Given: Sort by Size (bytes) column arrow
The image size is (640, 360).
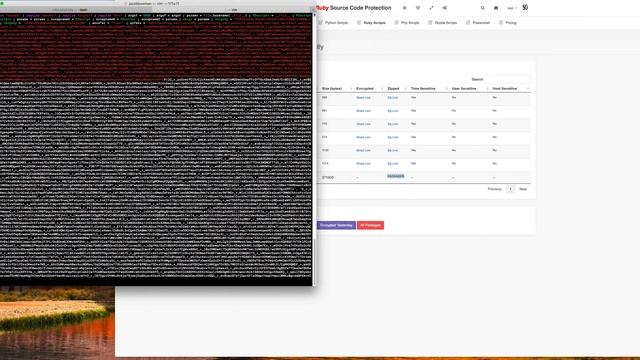Looking at the screenshot, I should tap(351, 89).
